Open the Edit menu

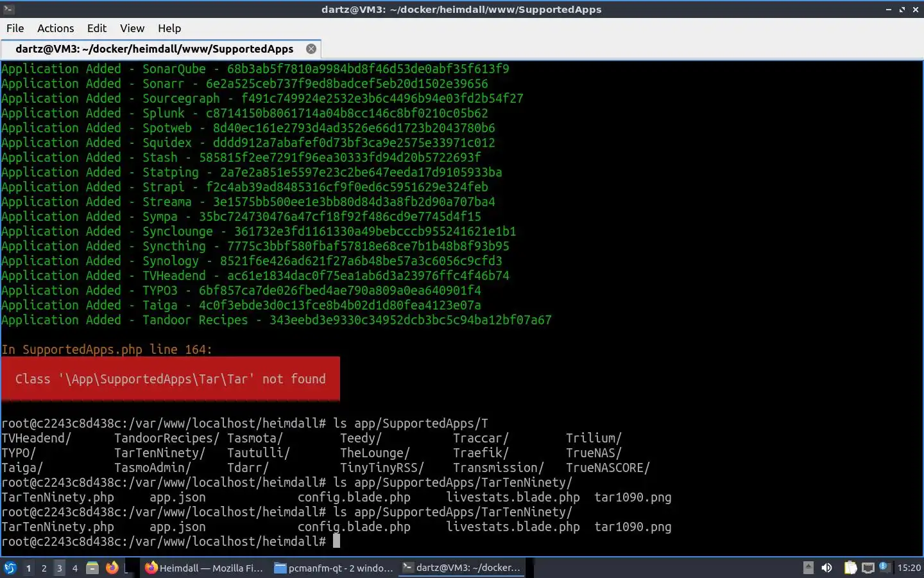point(96,28)
